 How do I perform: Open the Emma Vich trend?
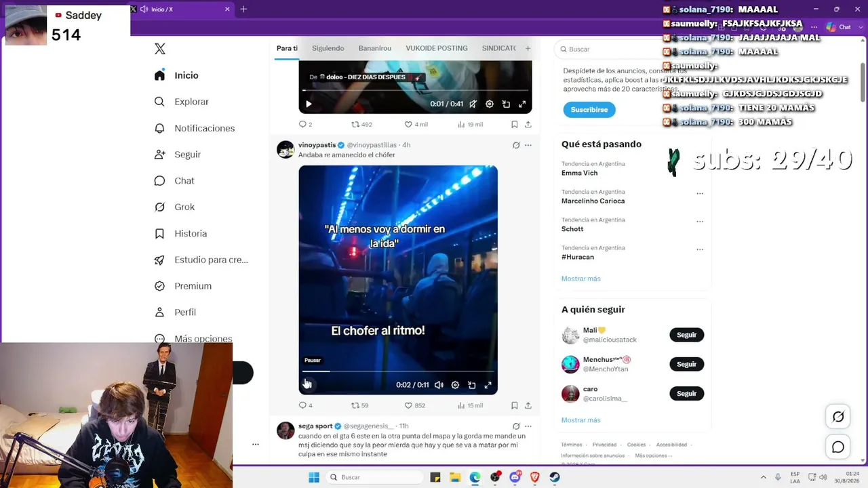(x=580, y=173)
